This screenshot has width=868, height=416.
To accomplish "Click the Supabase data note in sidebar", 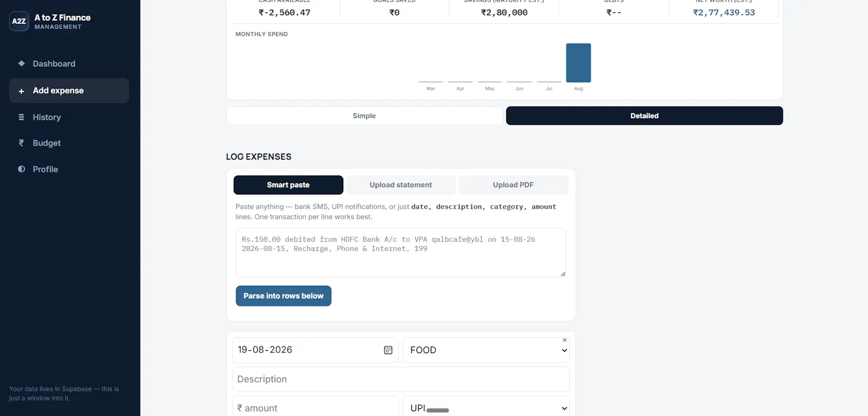I will point(64,394).
